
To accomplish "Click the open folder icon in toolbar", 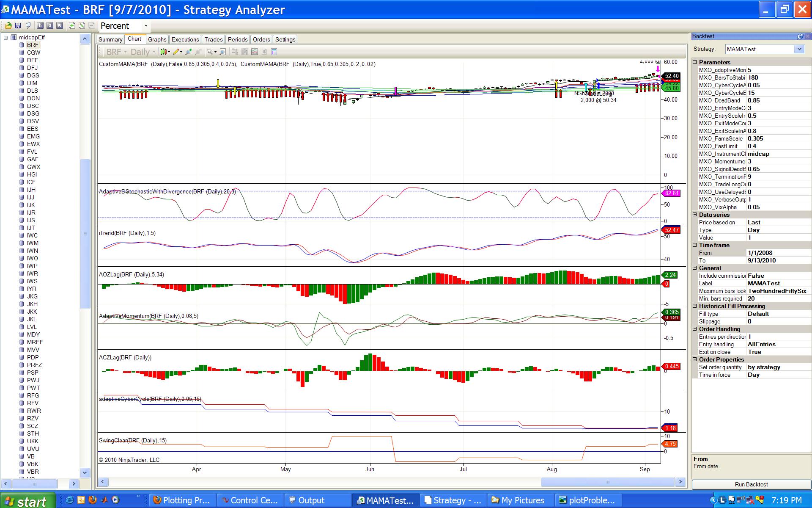I will [x=8, y=26].
